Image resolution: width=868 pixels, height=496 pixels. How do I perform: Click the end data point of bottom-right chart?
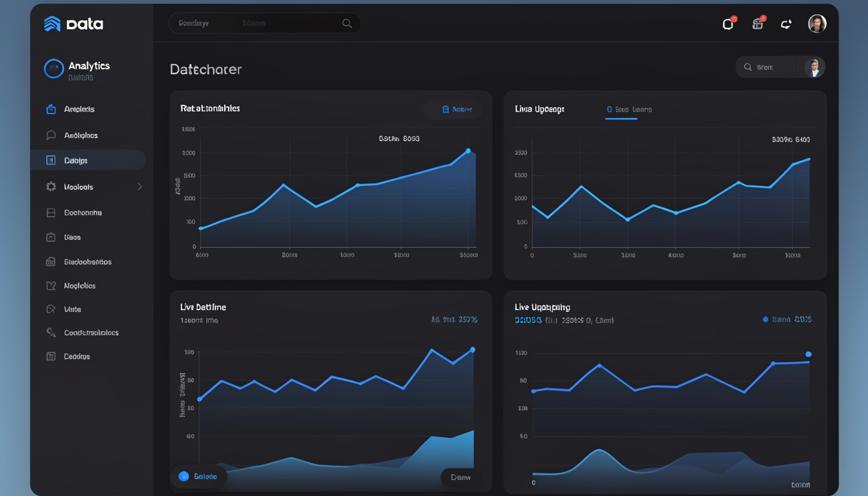click(x=808, y=354)
